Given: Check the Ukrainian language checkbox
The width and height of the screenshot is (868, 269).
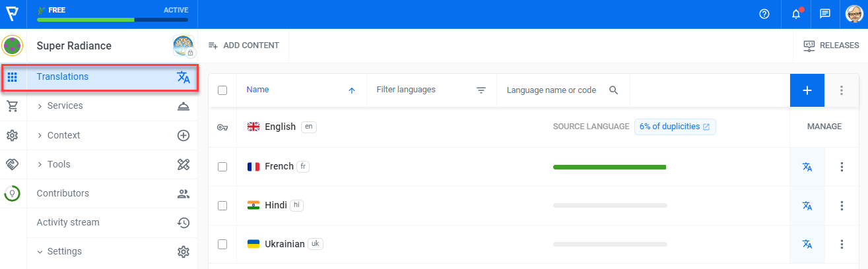Looking at the screenshot, I should 222,245.
